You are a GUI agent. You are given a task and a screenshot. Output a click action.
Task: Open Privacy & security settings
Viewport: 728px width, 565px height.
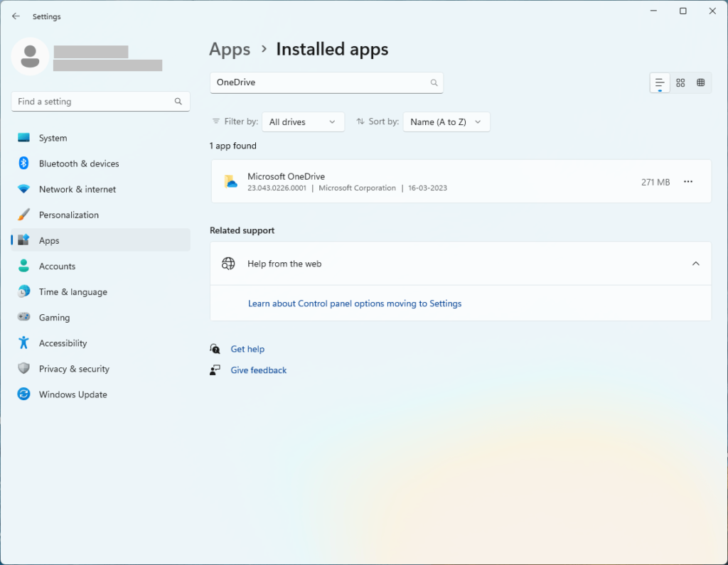click(101, 369)
